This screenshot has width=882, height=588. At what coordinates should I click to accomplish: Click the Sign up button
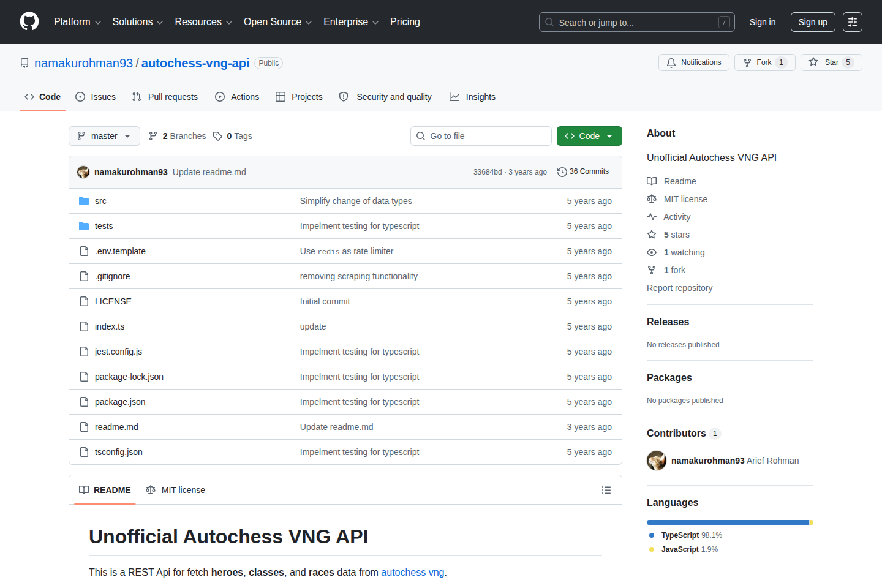[813, 21]
